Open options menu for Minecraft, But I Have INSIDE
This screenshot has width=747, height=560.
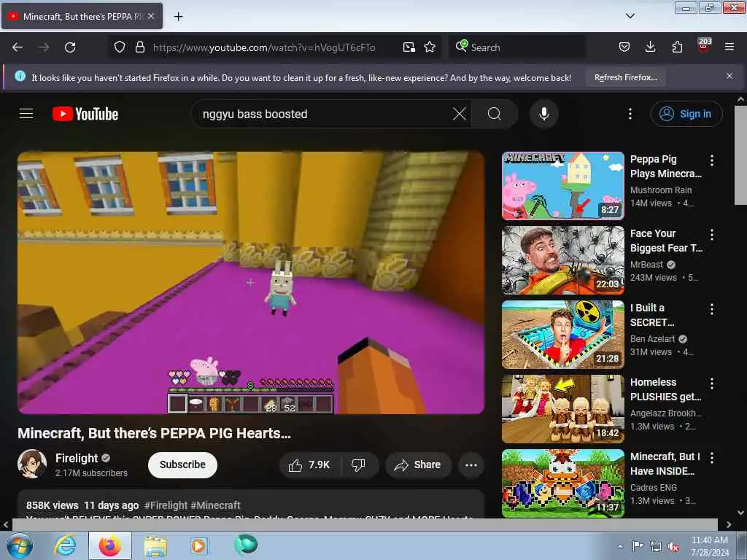(712, 458)
